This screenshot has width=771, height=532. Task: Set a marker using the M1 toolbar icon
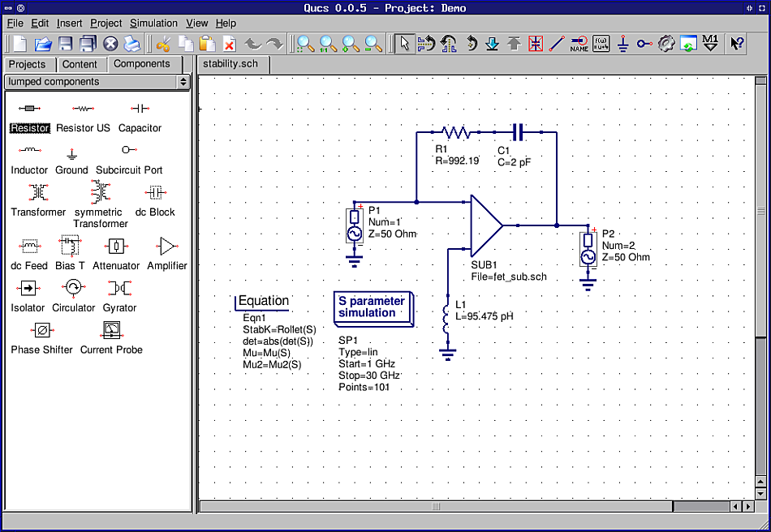712,43
